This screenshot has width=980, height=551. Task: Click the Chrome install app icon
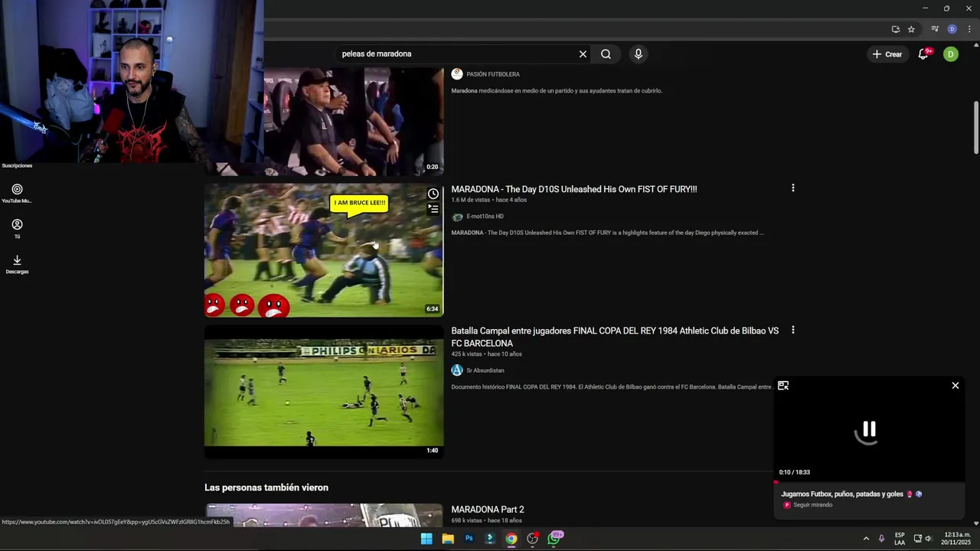pyautogui.click(x=896, y=29)
